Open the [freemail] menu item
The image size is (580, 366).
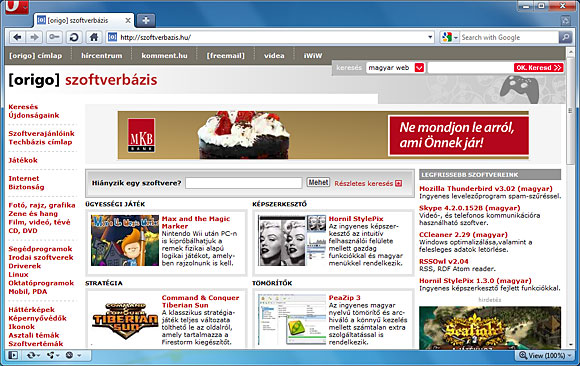[226, 56]
